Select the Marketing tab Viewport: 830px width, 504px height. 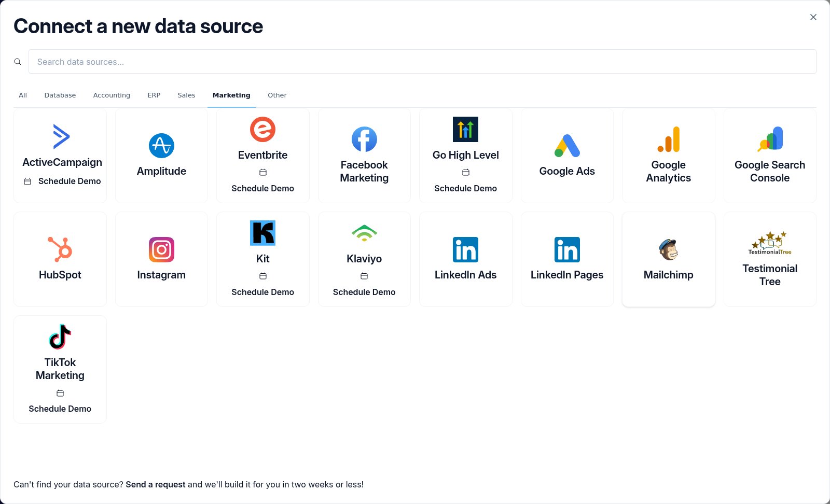pyautogui.click(x=231, y=95)
